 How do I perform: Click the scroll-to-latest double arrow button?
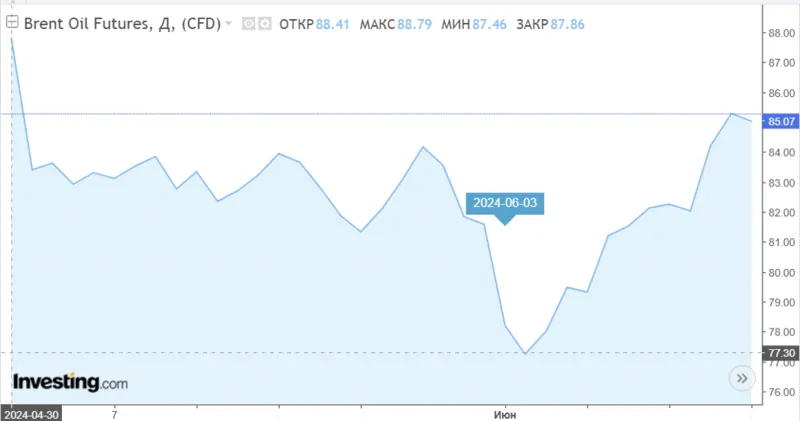click(x=741, y=378)
